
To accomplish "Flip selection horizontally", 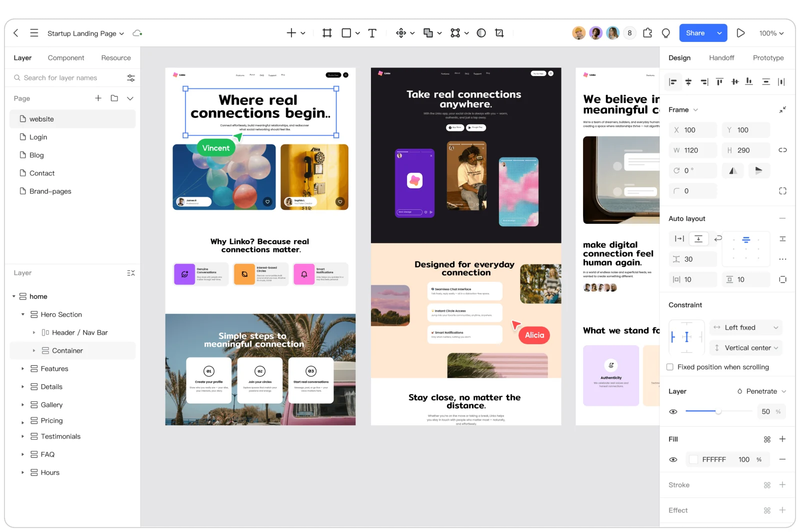I will click(733, 171).
